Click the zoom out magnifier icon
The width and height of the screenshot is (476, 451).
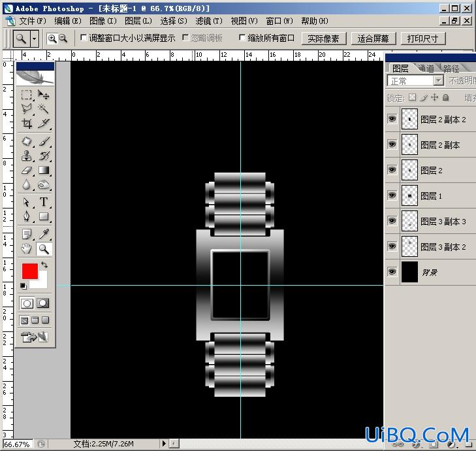coord(63,39)
